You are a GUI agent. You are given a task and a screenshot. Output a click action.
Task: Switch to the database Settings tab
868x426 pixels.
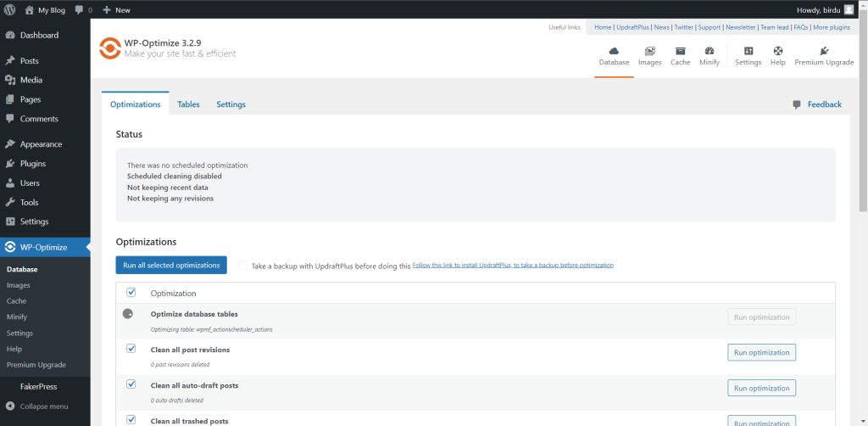231,104
